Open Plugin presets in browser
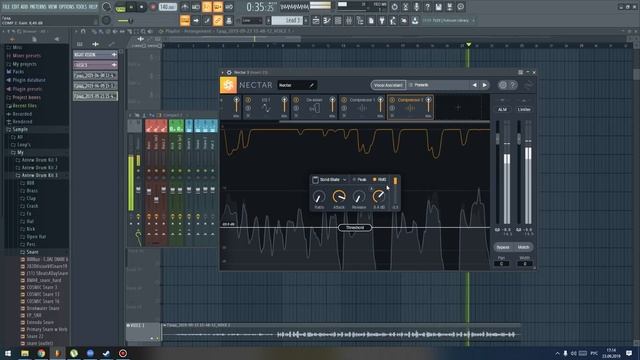This screenshot has width=640, height=360. (27, 89)
